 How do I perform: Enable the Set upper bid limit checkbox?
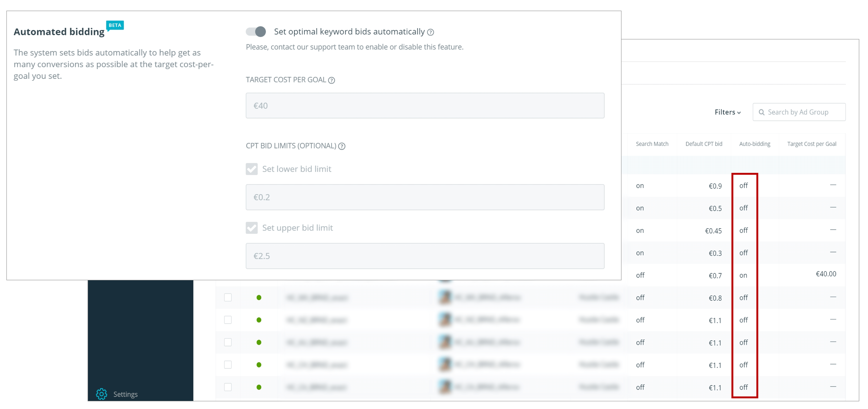[251, 227]
